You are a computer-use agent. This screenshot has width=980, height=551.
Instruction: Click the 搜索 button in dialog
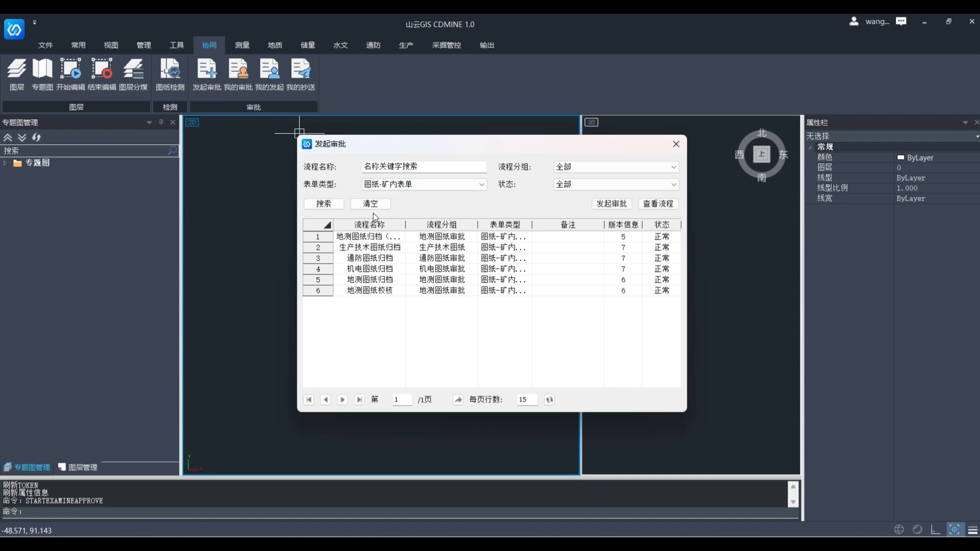click(x=324, y=204)
